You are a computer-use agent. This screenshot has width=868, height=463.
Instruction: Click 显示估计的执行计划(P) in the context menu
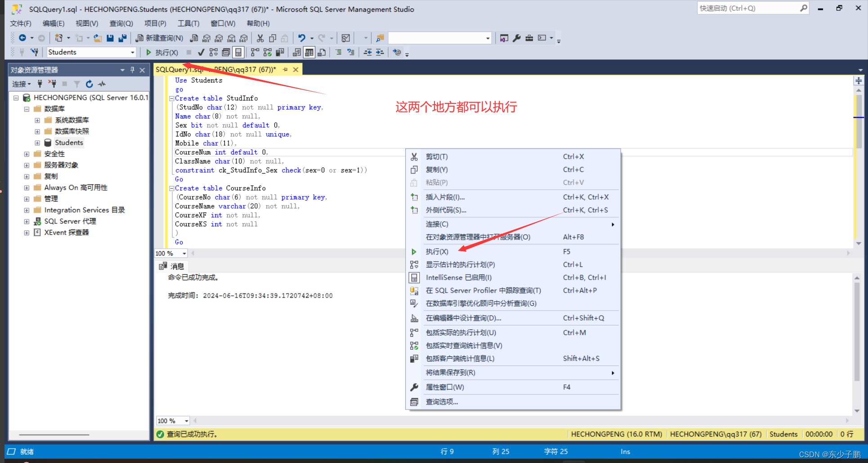click(x=460, y=264)
